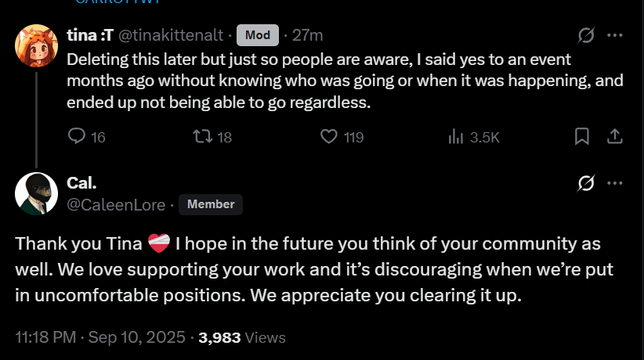Like tina's post
The height and width of the screenshot is (360, 644).
[330, 137]
